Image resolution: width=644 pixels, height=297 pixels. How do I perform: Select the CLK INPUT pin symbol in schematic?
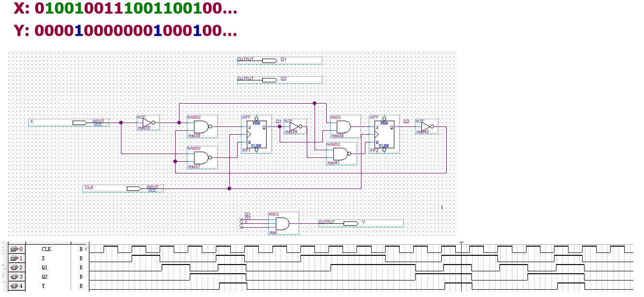click(x=134, y=189)
